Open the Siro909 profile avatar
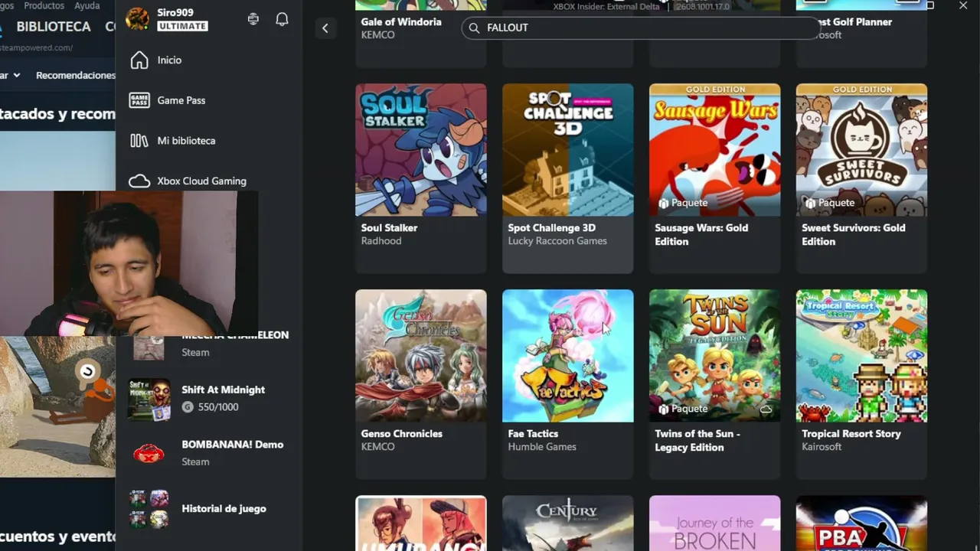 (x=138, y=19)
